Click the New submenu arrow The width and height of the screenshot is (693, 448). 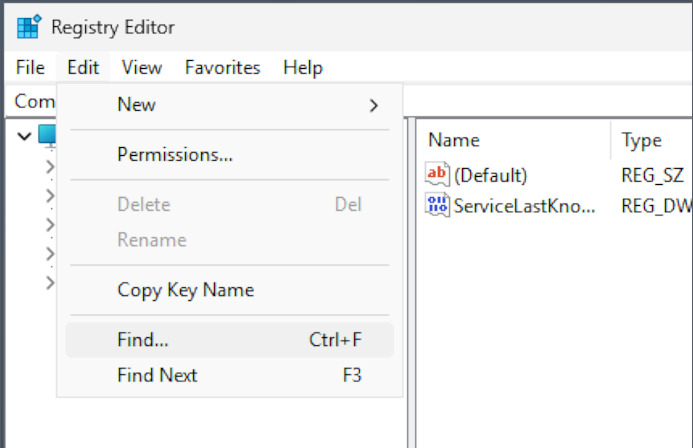374,106
